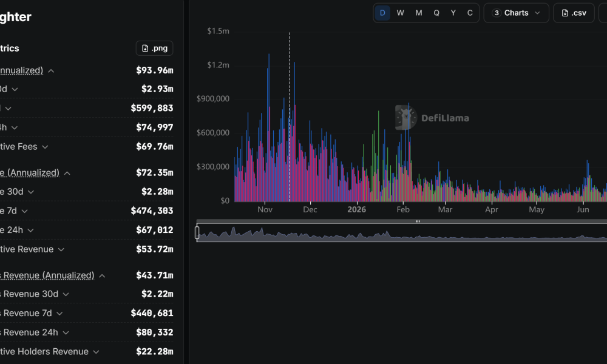
Task: Expand Holders Revenue row showing $22.28m
Action: [96, 352]
